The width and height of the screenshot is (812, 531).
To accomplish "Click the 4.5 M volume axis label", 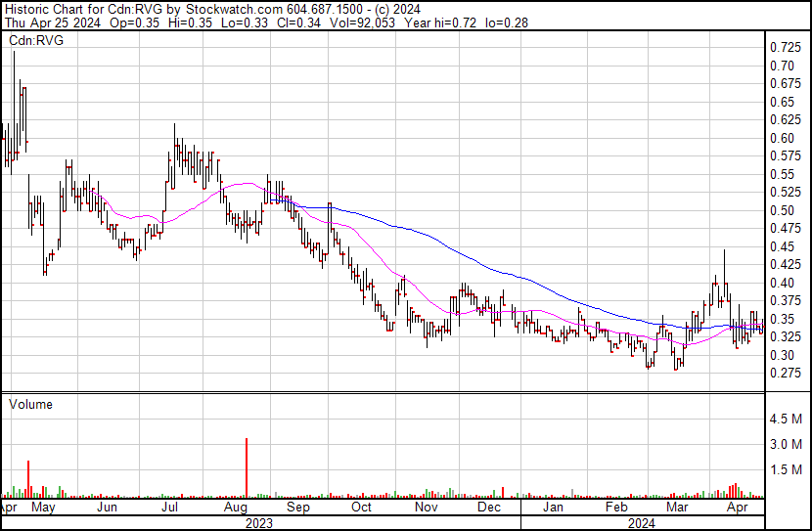I will (x=786, y=419).
